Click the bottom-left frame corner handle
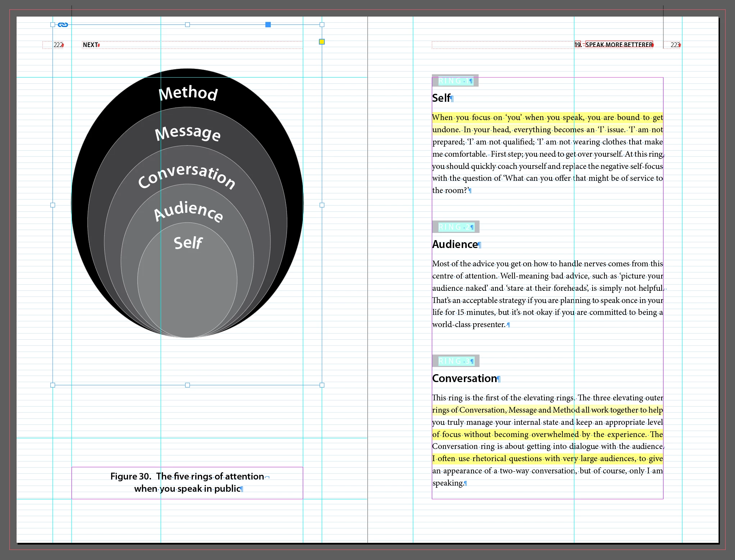 (53, 385)
